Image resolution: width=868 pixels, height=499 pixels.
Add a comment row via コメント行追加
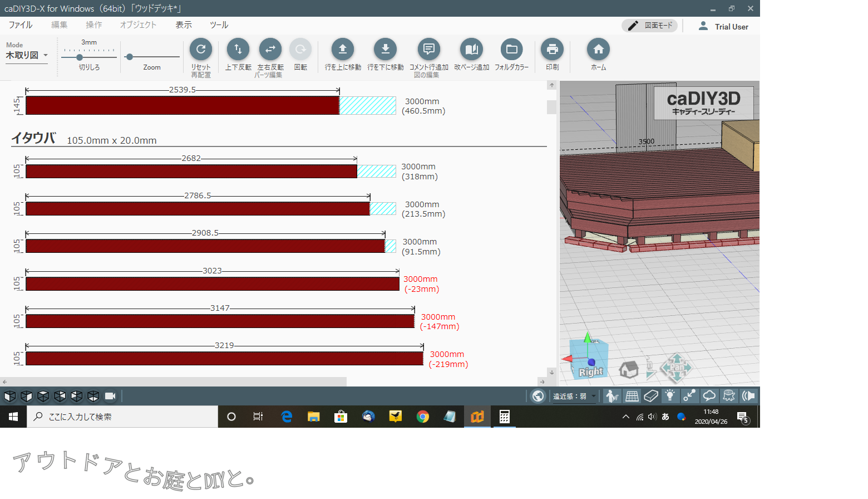[x=428, y=50]
